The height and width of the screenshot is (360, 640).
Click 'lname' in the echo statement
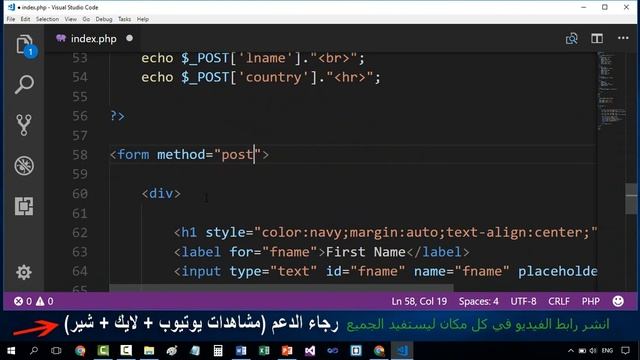click(266, 58)
